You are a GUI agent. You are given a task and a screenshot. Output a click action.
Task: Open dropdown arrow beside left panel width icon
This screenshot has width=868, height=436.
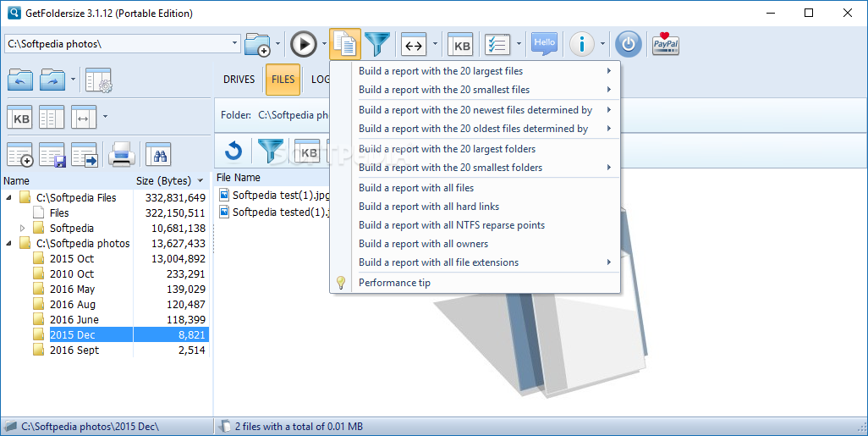(x=105, y=117)
